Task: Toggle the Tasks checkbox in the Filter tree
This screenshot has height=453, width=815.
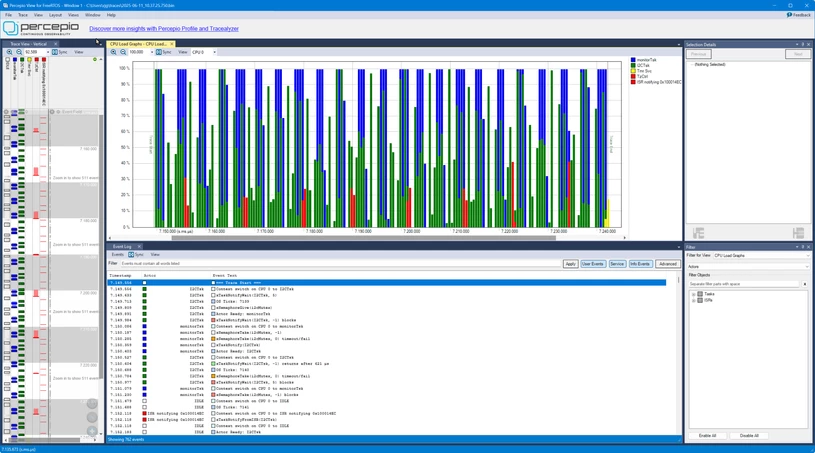Action: coord(700,294)
